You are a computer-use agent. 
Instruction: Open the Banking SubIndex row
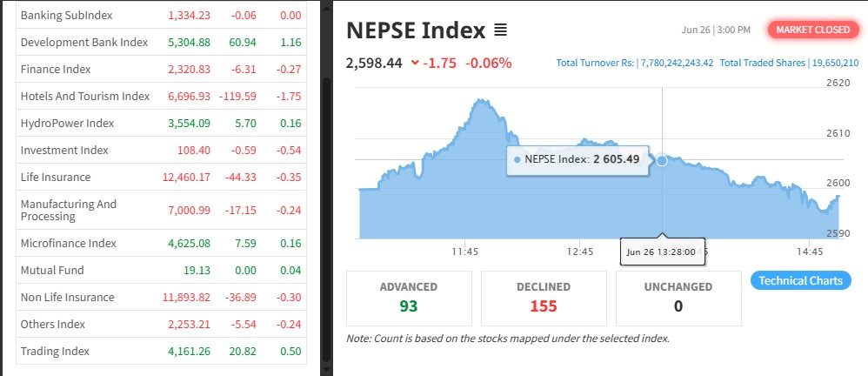pos(66,16)
